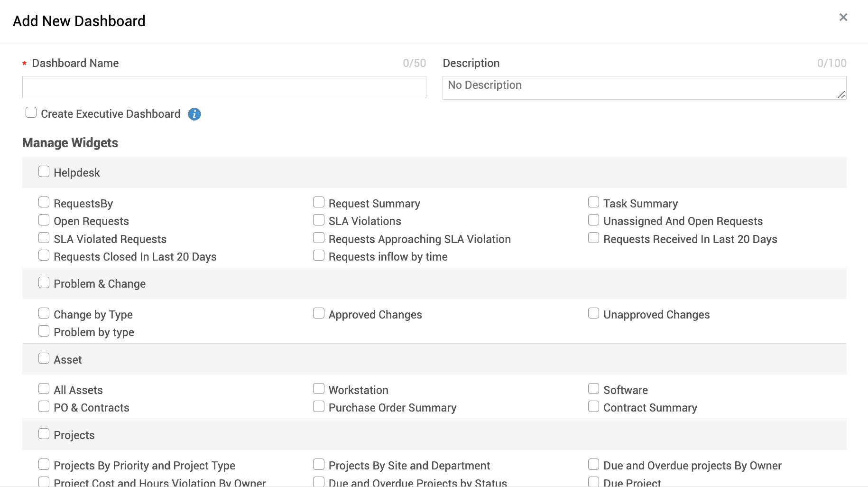The image size is (868, 487).
Task: Click the Dashboard Name text field
Action: point(224,87)
